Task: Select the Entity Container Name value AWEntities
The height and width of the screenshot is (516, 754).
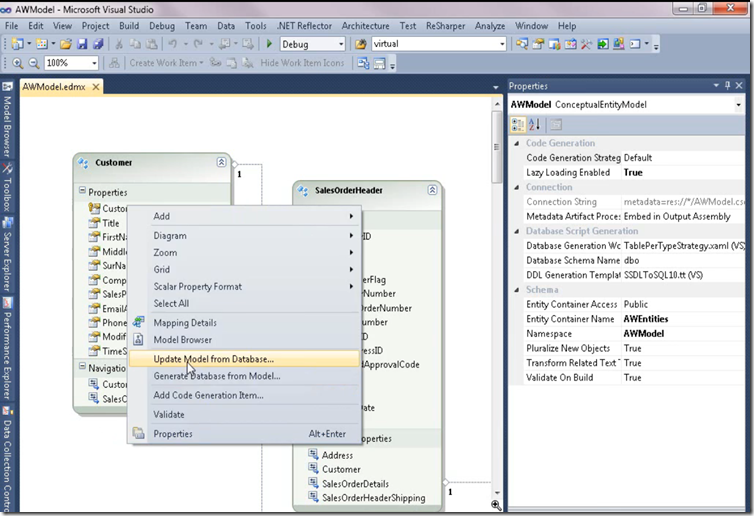Action: pyautogui.click(x=646, y=319)
